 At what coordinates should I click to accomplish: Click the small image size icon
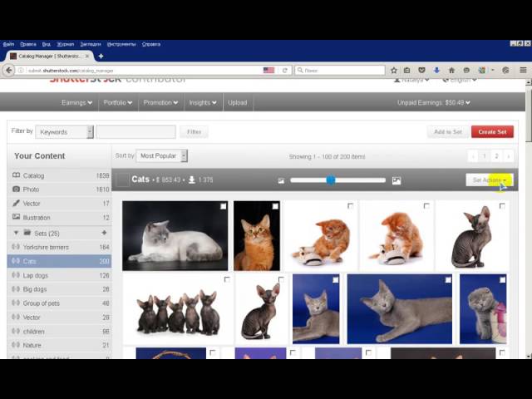pos(281,181)
